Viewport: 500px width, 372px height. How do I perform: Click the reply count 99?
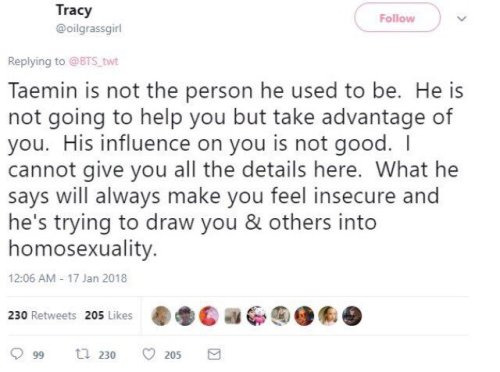(x=38, y=355)
